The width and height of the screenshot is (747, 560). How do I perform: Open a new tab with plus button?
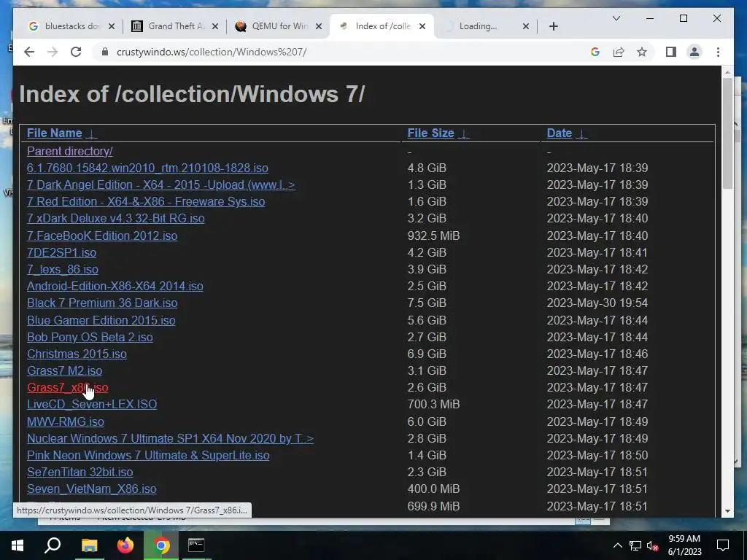point(553,26)
